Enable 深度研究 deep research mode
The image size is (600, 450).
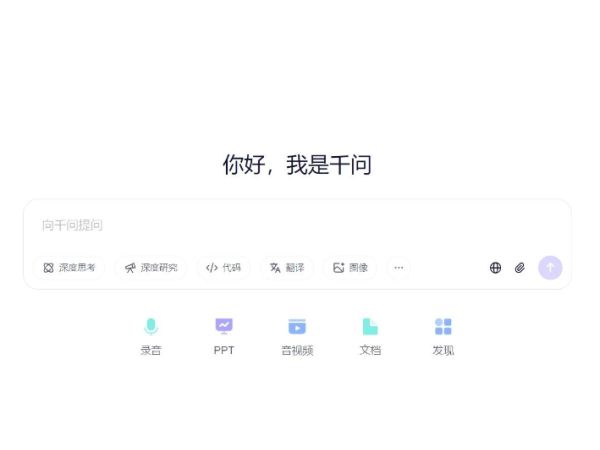pos(151,268)
